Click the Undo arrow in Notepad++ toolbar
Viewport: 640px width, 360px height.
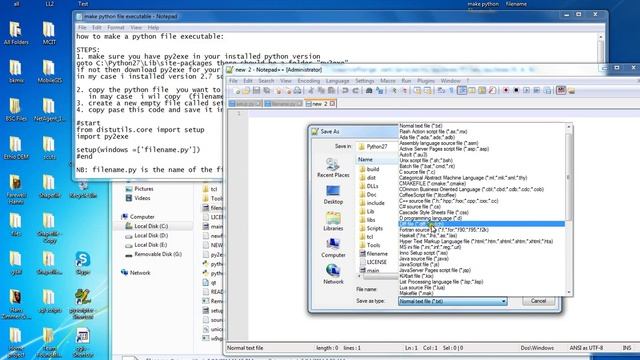pos(345,91)
